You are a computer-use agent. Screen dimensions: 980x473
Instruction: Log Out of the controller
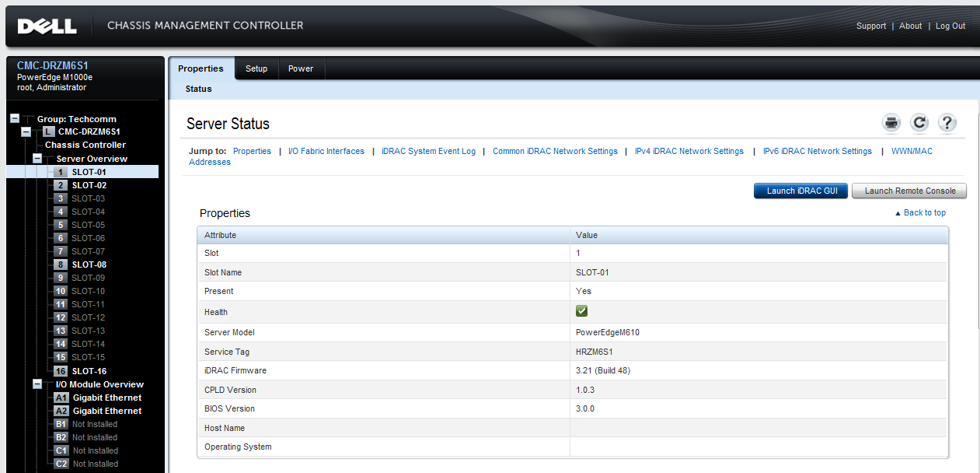pos(950,26)
